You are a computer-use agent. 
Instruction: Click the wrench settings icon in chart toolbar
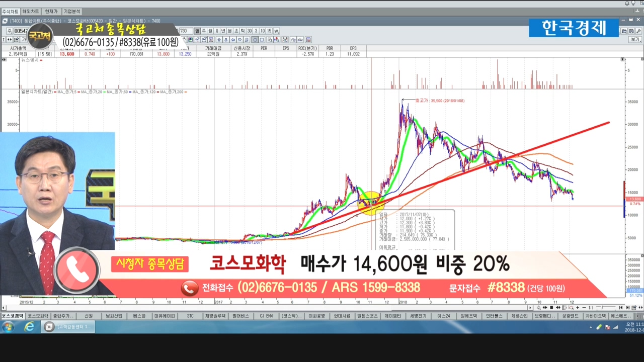pos(638,31)
